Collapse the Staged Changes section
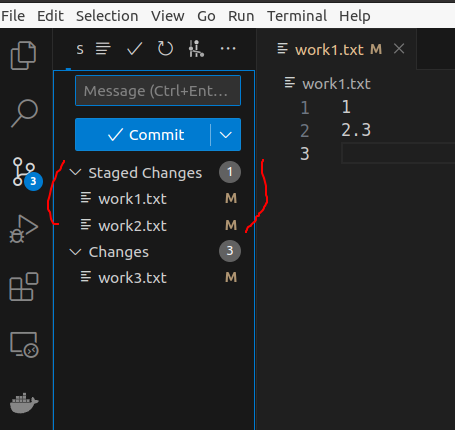 pos(75,172)
